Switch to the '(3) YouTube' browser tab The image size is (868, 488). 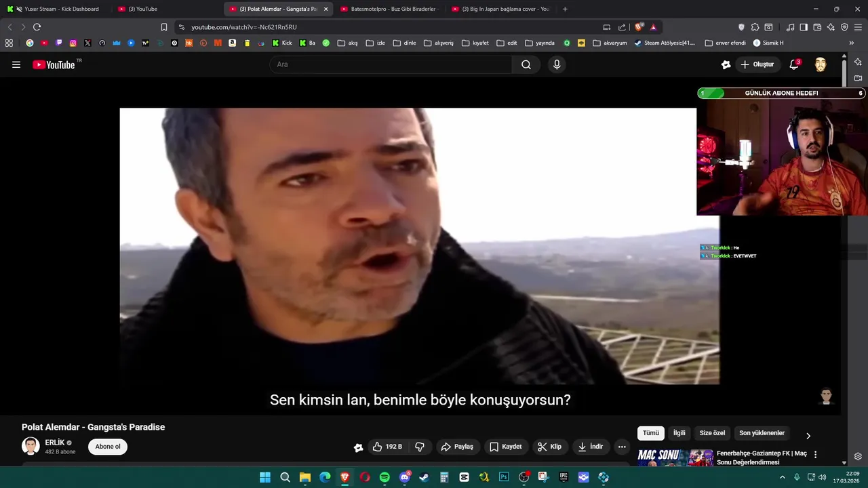click(166, 9)
